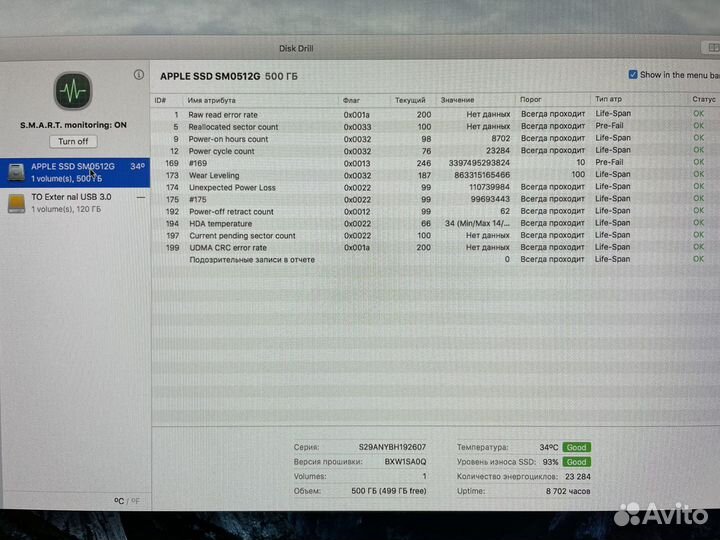Click the Good badge next to Уровень износа SSD
Viewport: 720px width, 540px height.
point(576,462)
